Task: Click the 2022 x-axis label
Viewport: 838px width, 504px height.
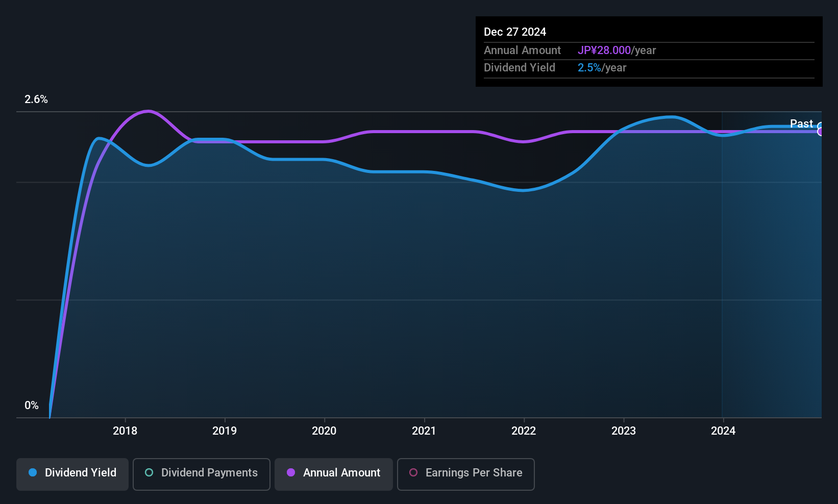Action: click(524, 431)
